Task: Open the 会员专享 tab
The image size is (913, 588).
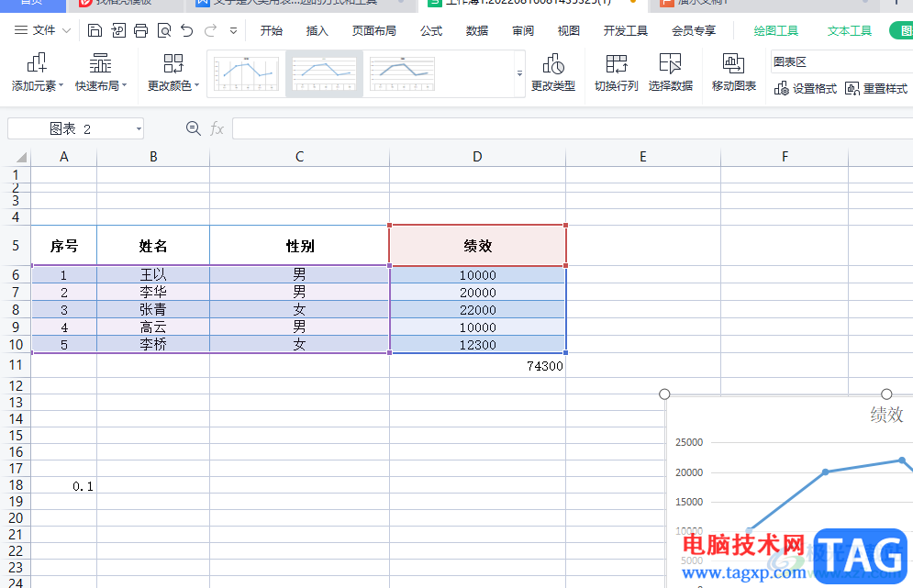Action: [694, 31]
